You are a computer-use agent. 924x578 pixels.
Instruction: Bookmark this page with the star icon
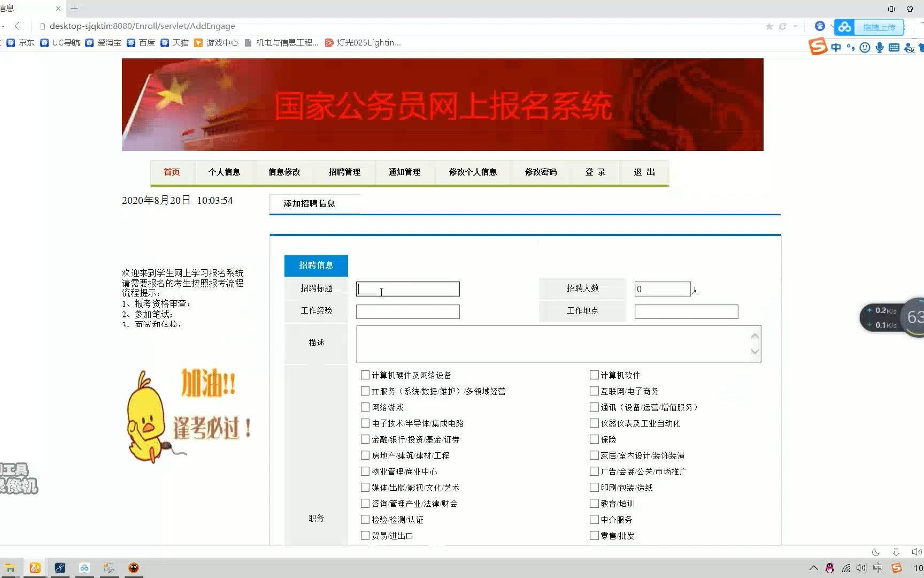769,26
